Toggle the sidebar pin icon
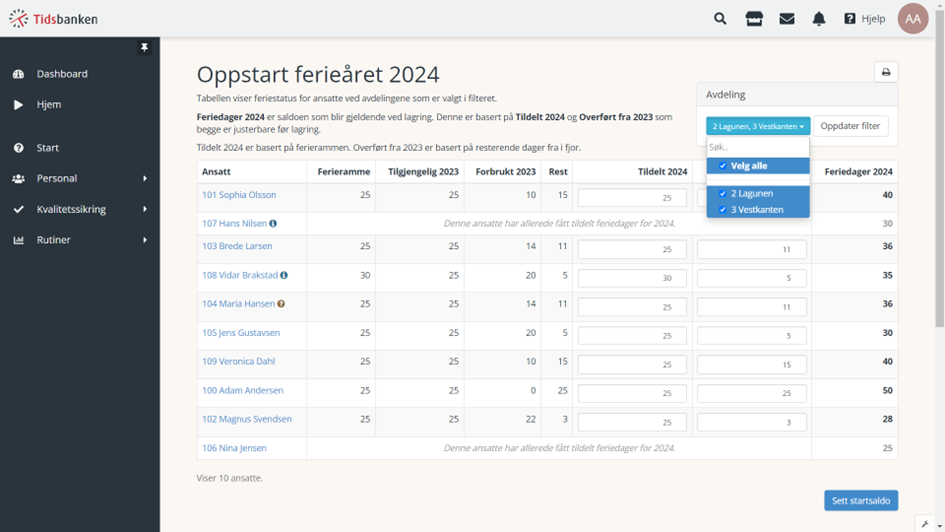945x532 pixels. (144, 47)
